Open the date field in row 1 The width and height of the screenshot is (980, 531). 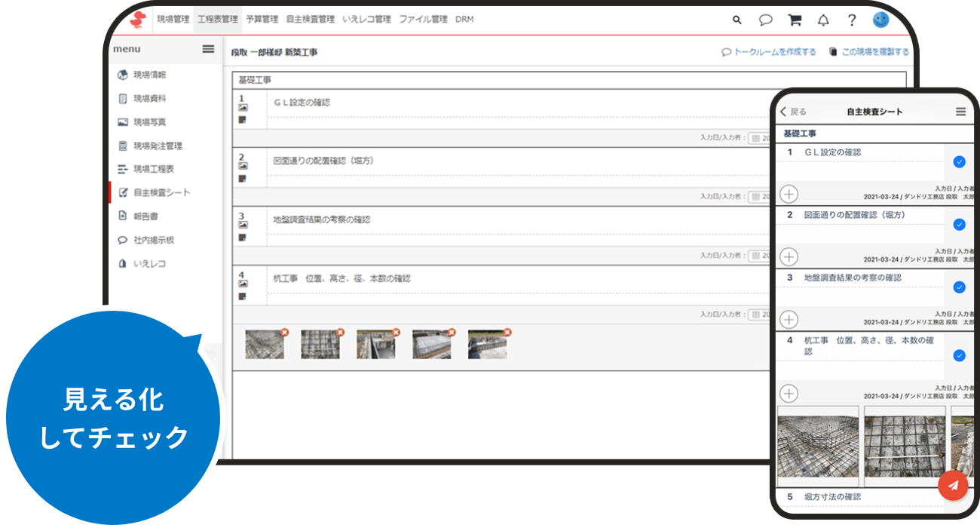(759, 138)
